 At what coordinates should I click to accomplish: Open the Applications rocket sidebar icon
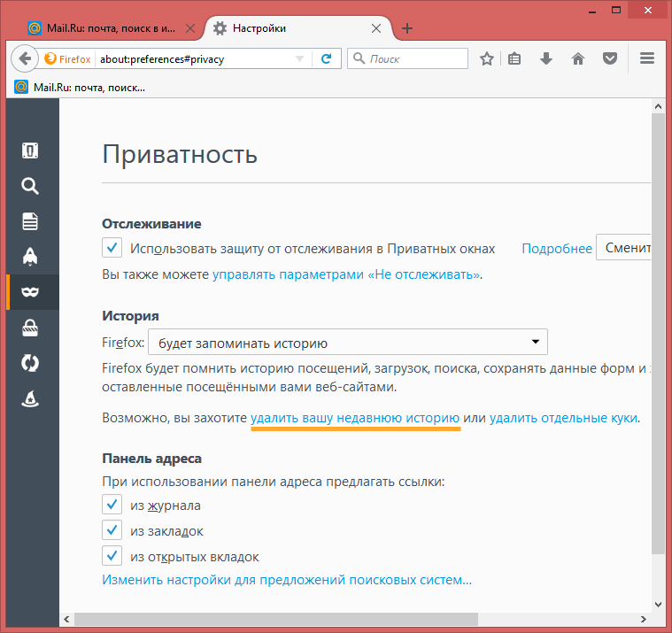(x=30, y=257)
